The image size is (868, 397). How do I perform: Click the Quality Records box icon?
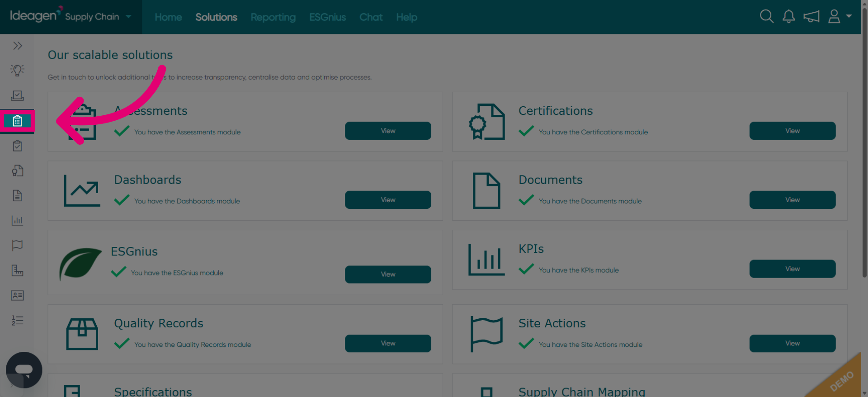[82, 334]
